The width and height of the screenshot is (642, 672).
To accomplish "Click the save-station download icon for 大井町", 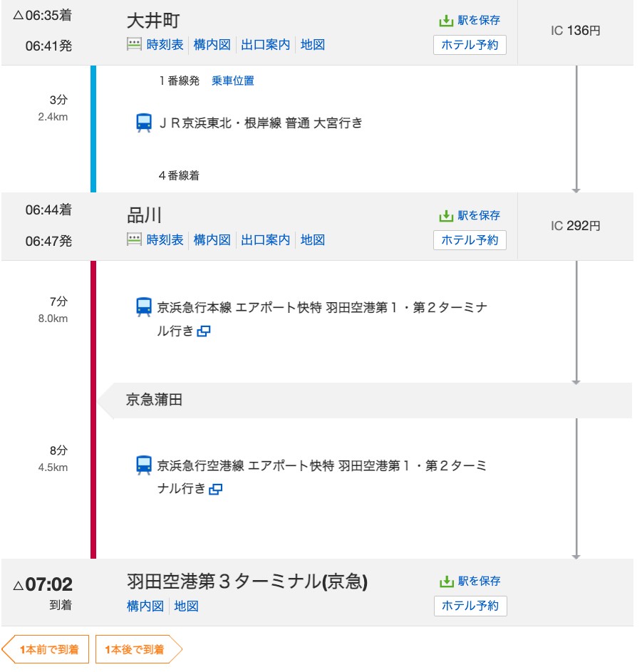I will tap(446, 21).
